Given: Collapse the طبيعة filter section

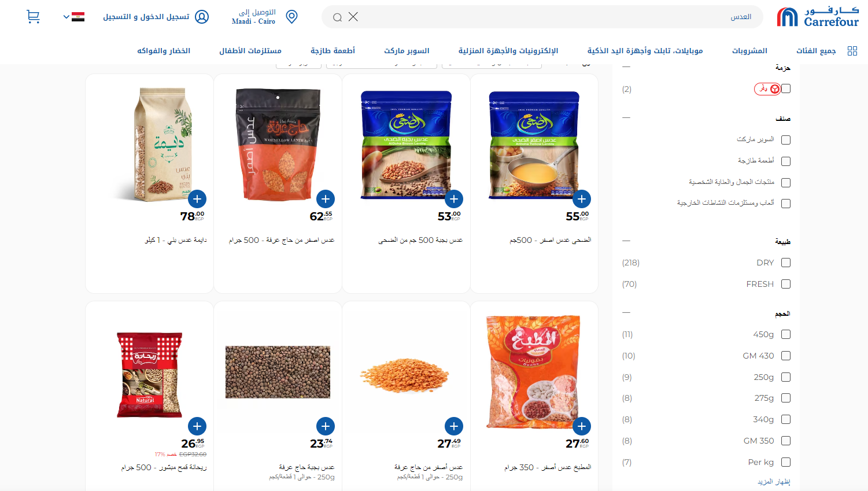Looking at the screenshot, I should click(x=626, y=241).
